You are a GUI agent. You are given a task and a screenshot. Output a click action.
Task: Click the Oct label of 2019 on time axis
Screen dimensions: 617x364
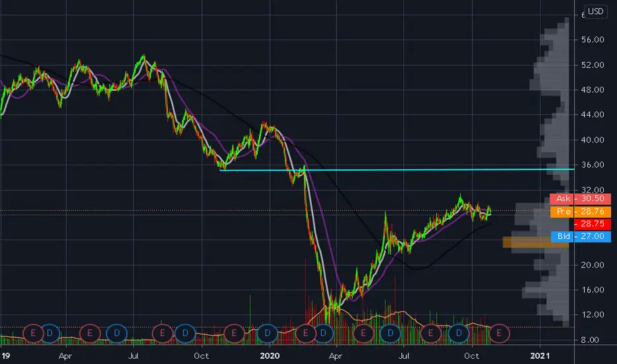(x=201, y=356)
